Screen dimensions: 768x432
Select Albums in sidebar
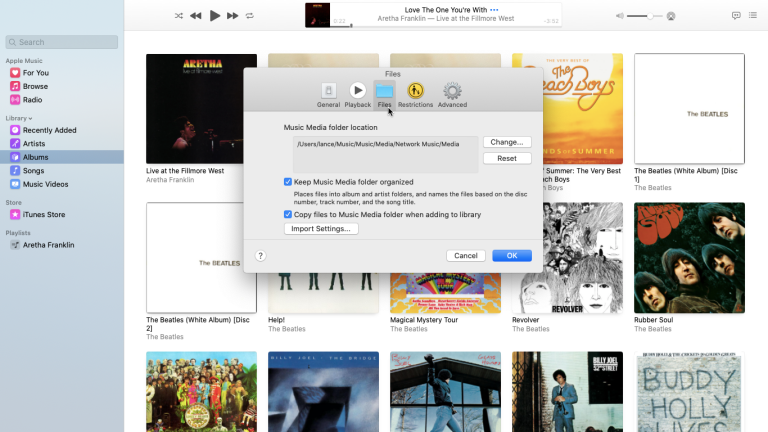62,157
